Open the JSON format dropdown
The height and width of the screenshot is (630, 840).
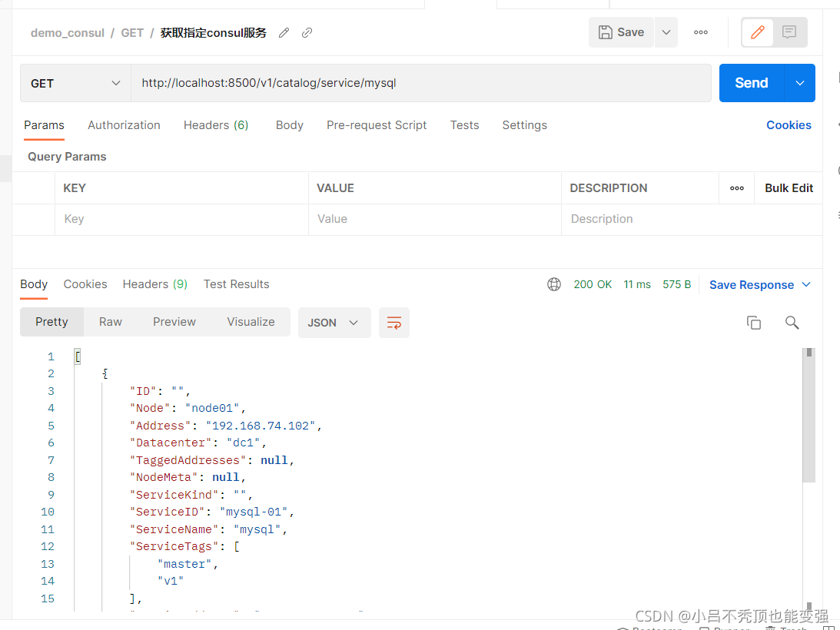[334, 323]
